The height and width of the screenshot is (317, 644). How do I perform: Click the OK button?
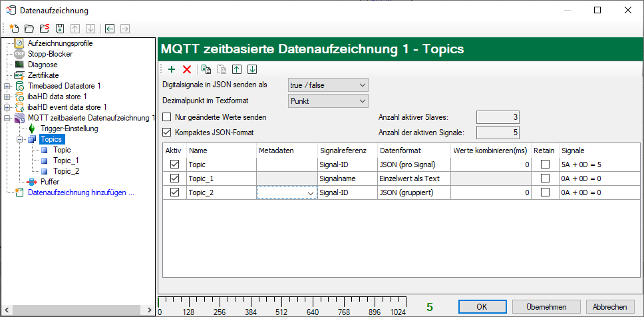(482, 307)
